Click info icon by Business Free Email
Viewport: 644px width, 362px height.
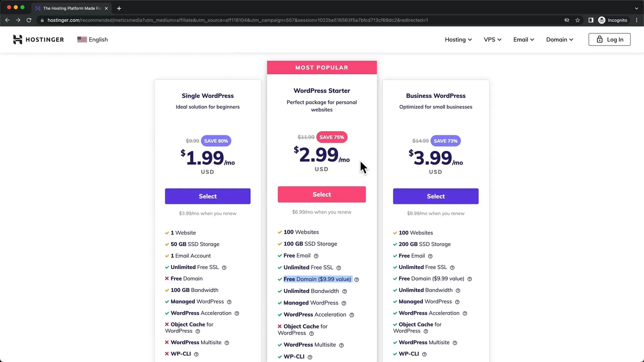click(430, 256)
